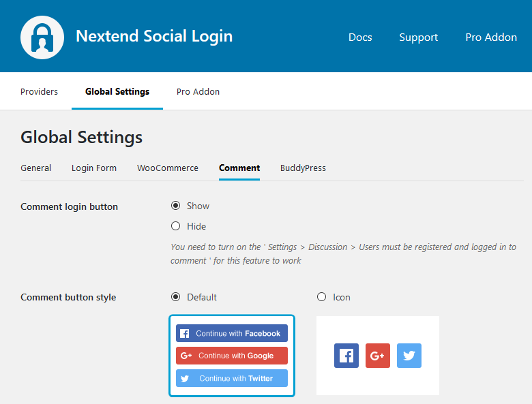Viewport: 532px width, 404px height.
Task: Click the Facebook square icon in Icon preview
Action: [346, 356]
